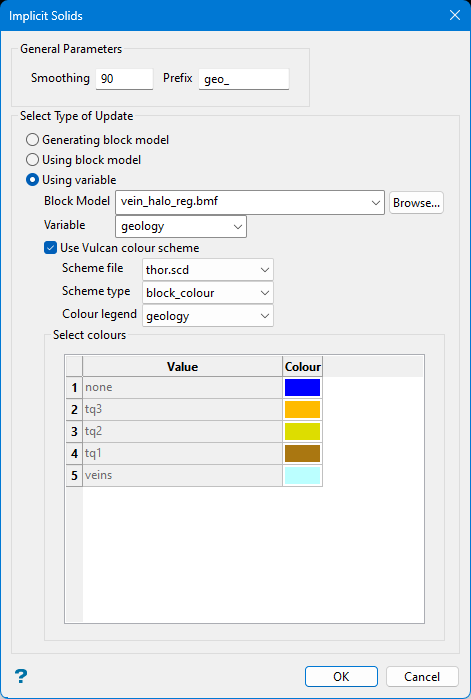Screen dimensions: 471x699
Task: Click the light cyan veins colour swatch
Action: click(302, 475)
